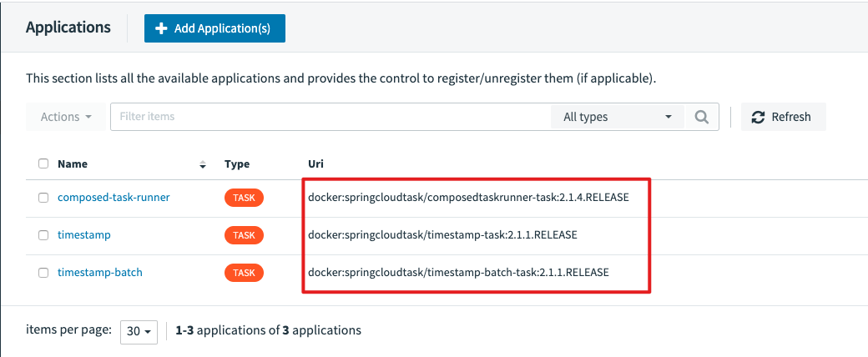Click the Type column header
This screenshot has width=868, height=357.
click(237, 164)
